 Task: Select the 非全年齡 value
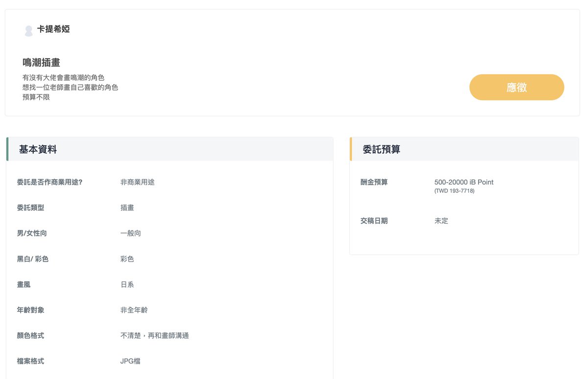tap(134, 310)
